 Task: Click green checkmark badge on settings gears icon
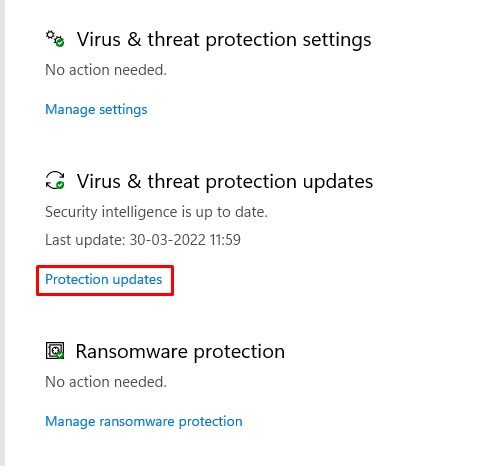coord(60,42)
